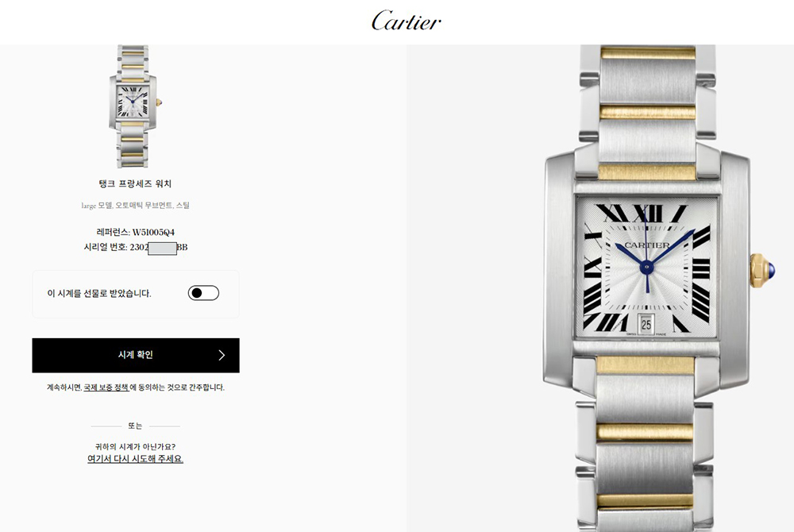The image size is (794, 532).
Task: Click the 귀하의 시계가 아닌가요? question text
Action: (x=135, y=446)
